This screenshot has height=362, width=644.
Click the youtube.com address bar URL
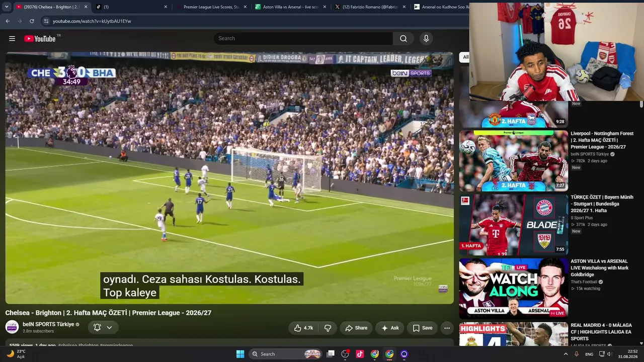92,21
